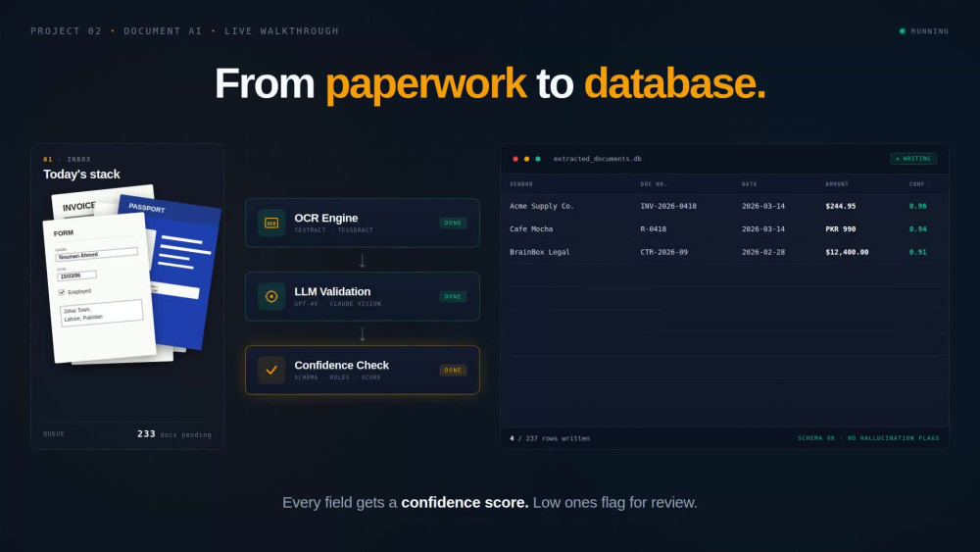Screen dimensions: 980x552
Task: Click the $244.95 amount cell
Action: pos(841,206)
